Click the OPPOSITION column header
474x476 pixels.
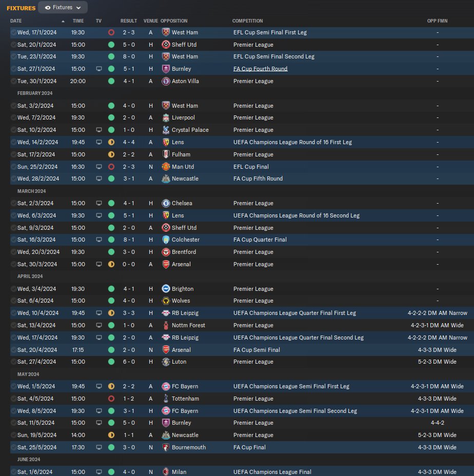tap(174, 21)
